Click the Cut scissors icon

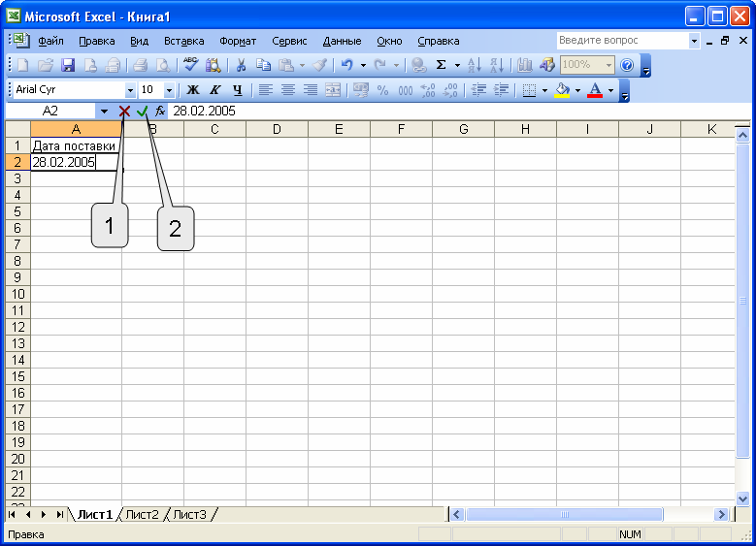click(241, 65)
